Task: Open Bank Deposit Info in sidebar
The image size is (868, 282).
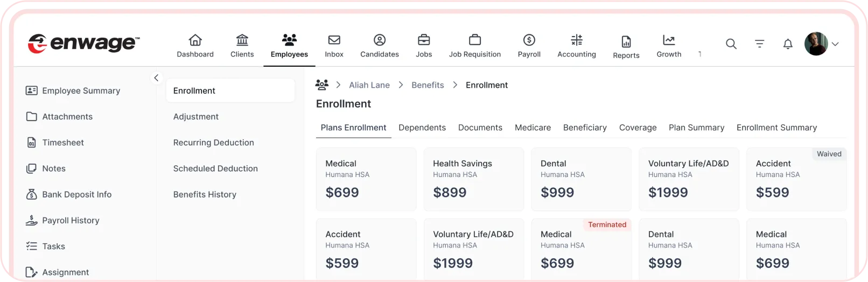Action: coord(76,194)
